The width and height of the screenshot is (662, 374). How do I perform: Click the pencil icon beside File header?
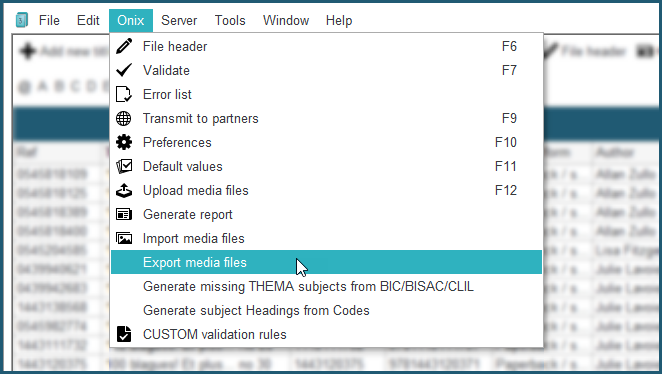tap(124, 46)
